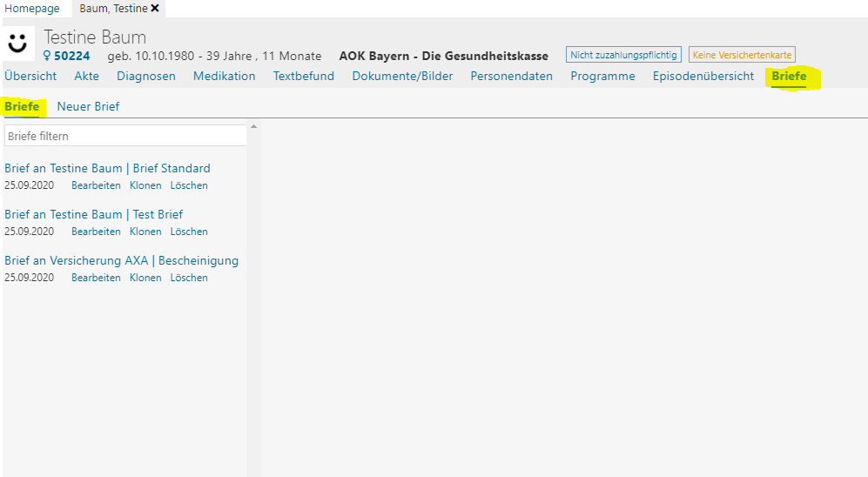Click patient number 50224
This screenshot has width=868, height=477.
pyautogui.click(x=71, y=56)
